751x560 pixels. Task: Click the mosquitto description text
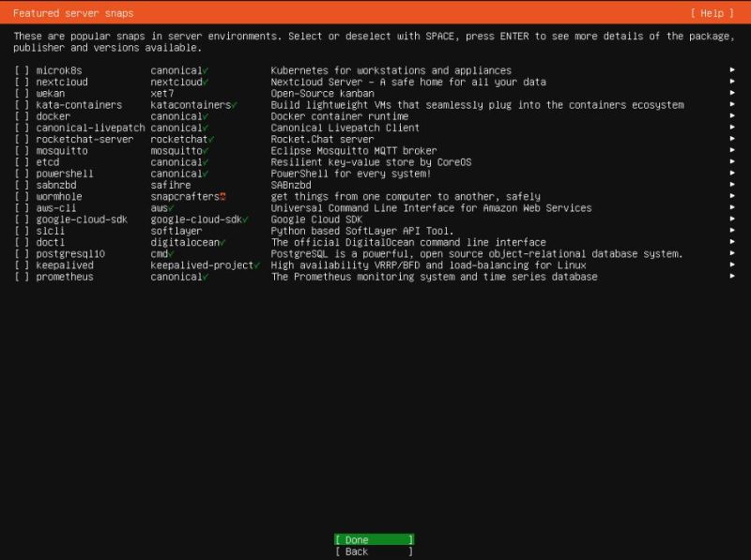353,151
